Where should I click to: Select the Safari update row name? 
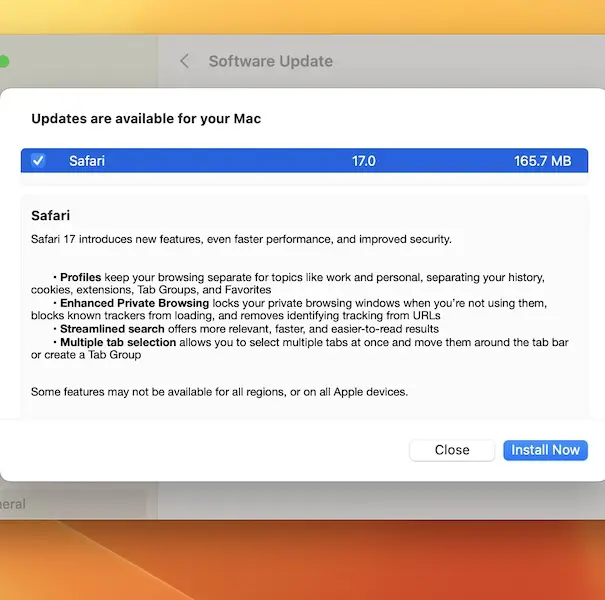pos(87,160)
